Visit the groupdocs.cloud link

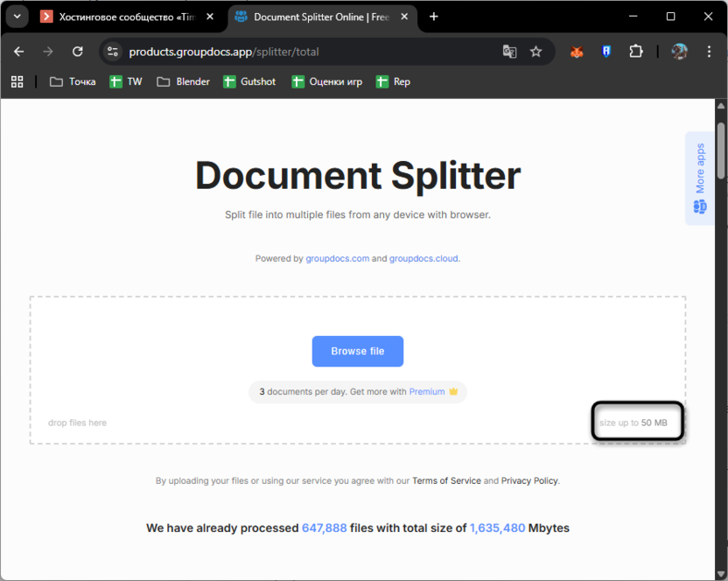(x=423, y=258)
